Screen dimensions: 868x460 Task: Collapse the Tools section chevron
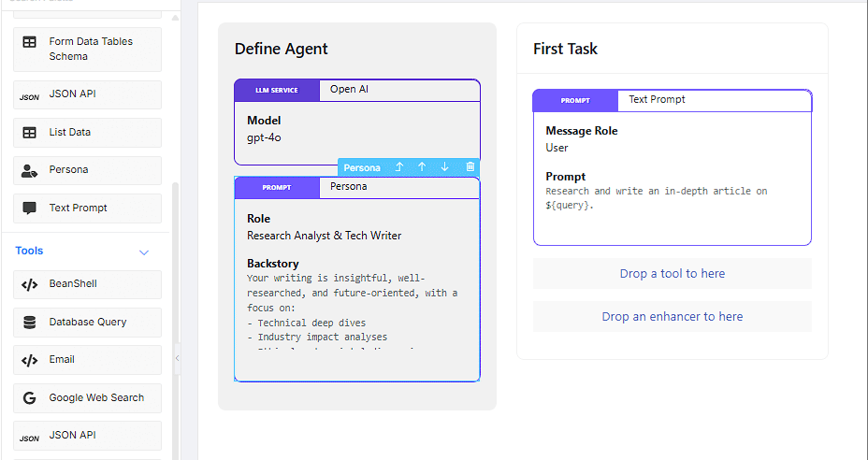[144, 252]
